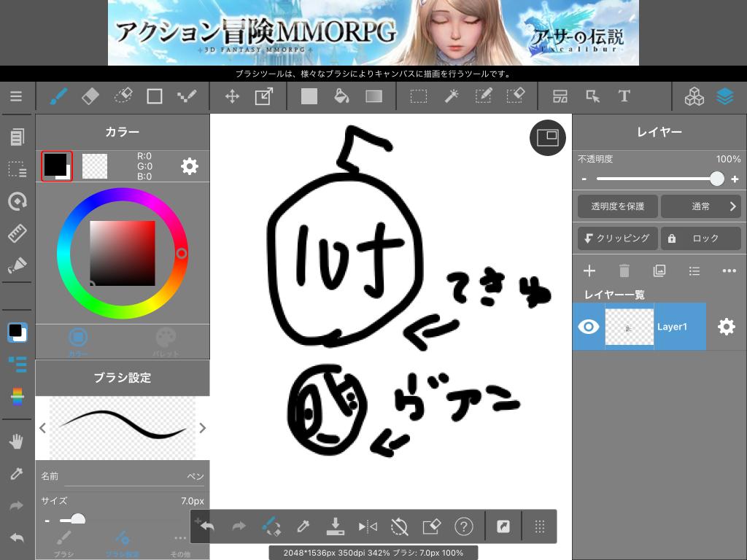Image resolution: width=747 pixels, height=560 pixels.
Task: Open the hamburger main menu
Action: coord(16,96)
